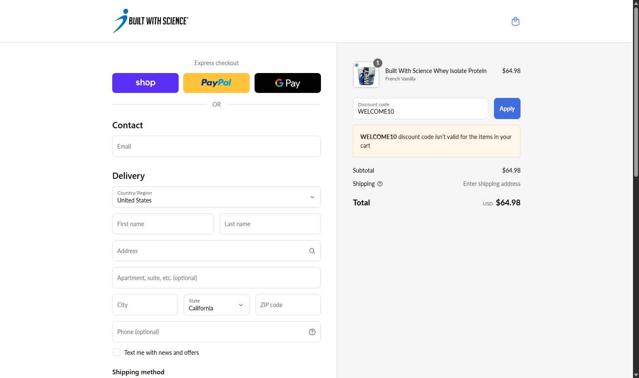Apply the WELCOME10 discount code
This screenshot has height=378, width=639.
(507, 109)
